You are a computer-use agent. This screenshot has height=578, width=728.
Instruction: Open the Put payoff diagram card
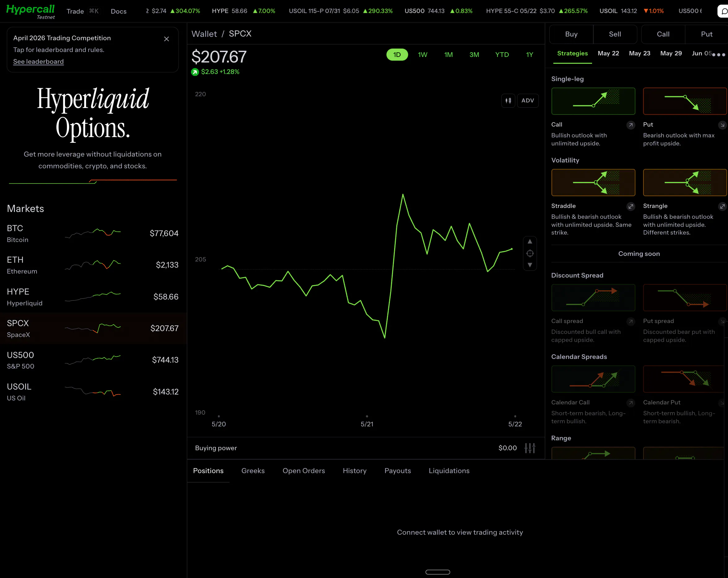[x=685, y=101]
